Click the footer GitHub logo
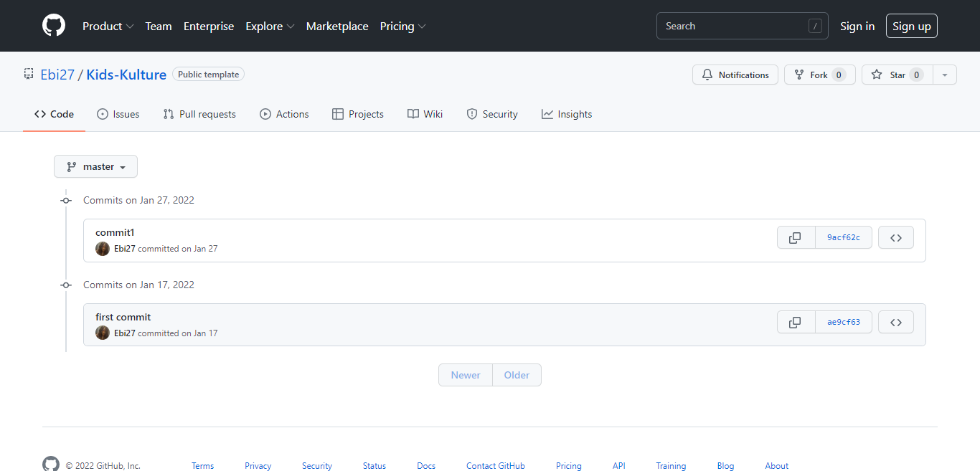Image resolution: width=980 pixels, height=471 pixels. pos(51,464)
